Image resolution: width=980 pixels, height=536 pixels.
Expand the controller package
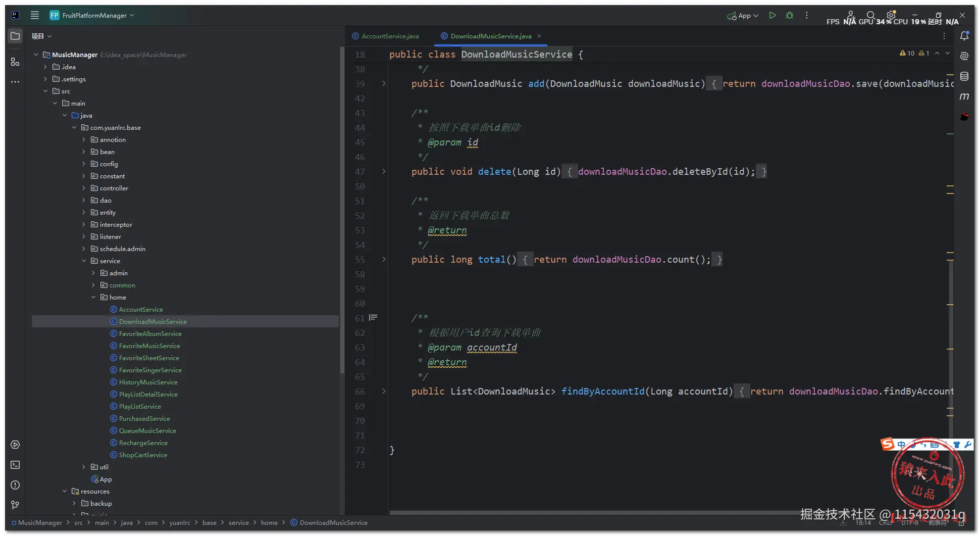point(84,188)
